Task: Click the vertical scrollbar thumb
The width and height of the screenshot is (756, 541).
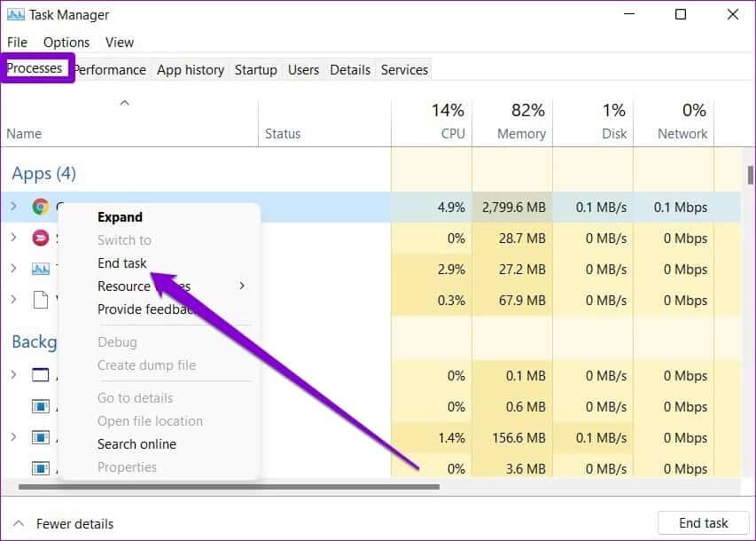Action: (x=750, y=176)
